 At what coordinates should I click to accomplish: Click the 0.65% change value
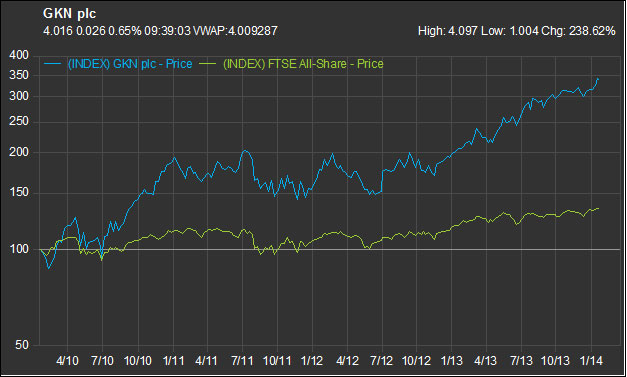124,31
